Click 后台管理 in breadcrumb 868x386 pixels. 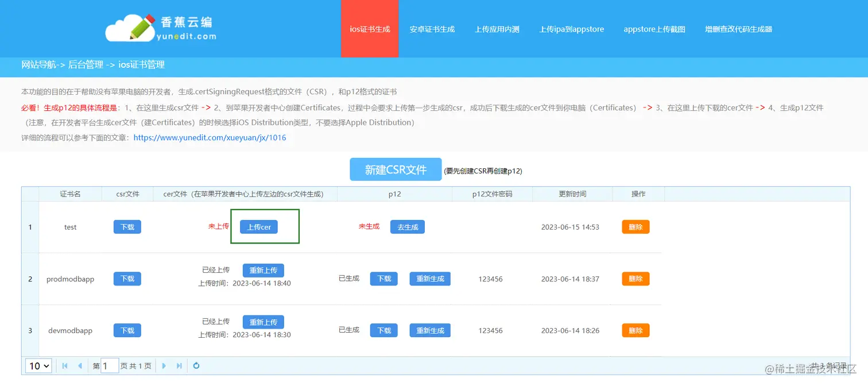86,65
